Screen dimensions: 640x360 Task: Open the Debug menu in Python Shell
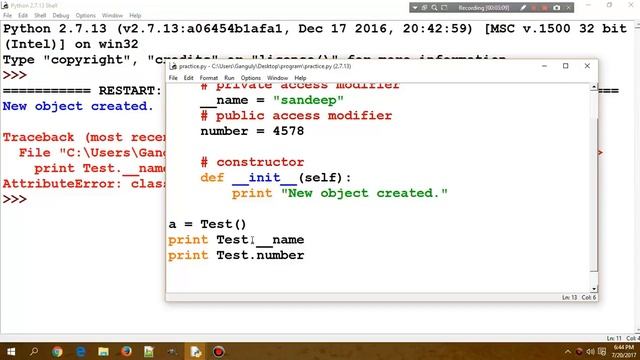point(61,16)
